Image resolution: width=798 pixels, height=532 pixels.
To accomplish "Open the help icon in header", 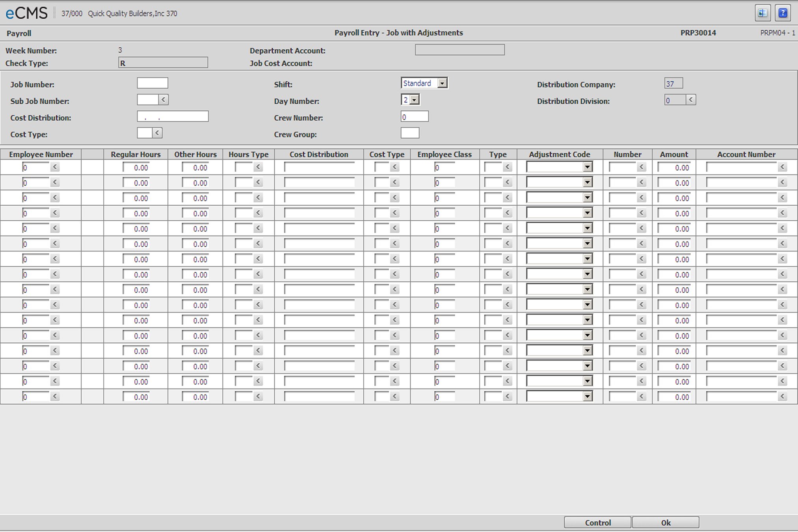I will coord(783,13).
